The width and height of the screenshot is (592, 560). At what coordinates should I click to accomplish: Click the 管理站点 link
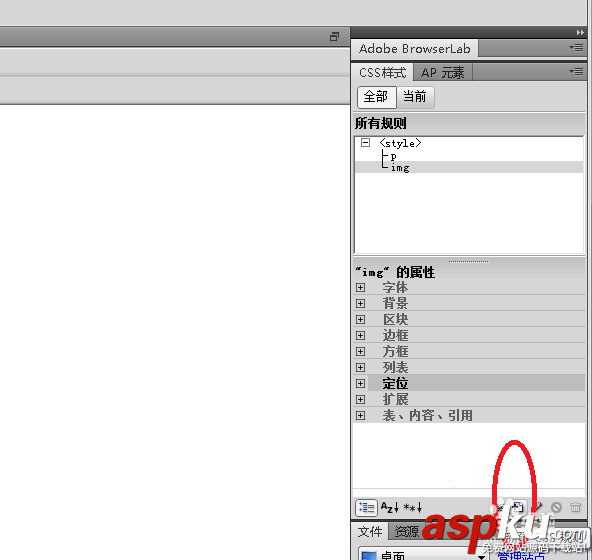tap(521, 556)
